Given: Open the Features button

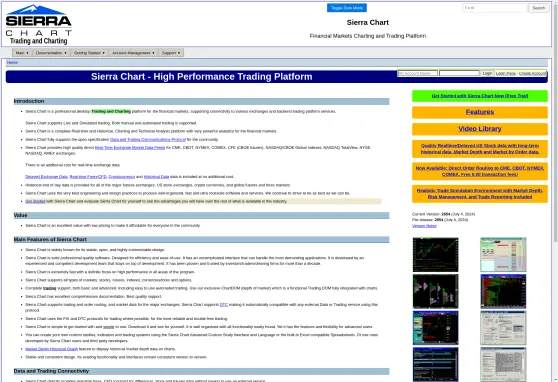Looking at the screenshot, I should tap(480, 112).
